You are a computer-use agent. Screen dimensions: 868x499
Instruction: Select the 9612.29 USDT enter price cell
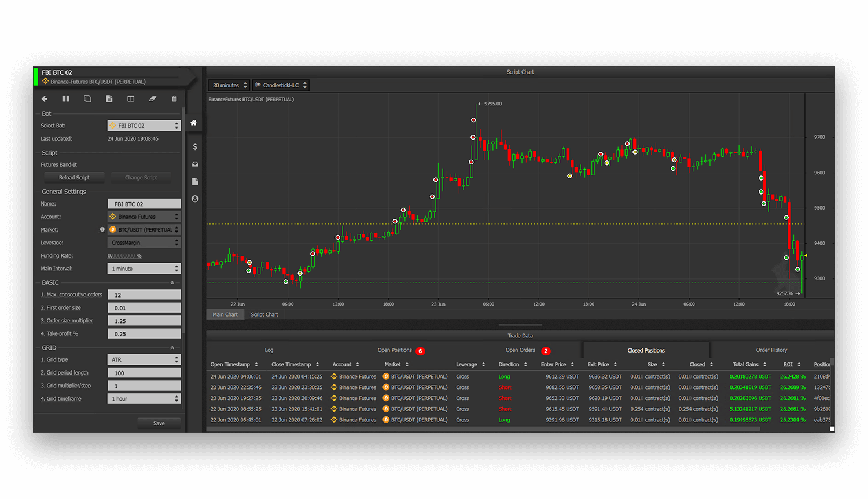pyautogui.click(x=562, y=377)
